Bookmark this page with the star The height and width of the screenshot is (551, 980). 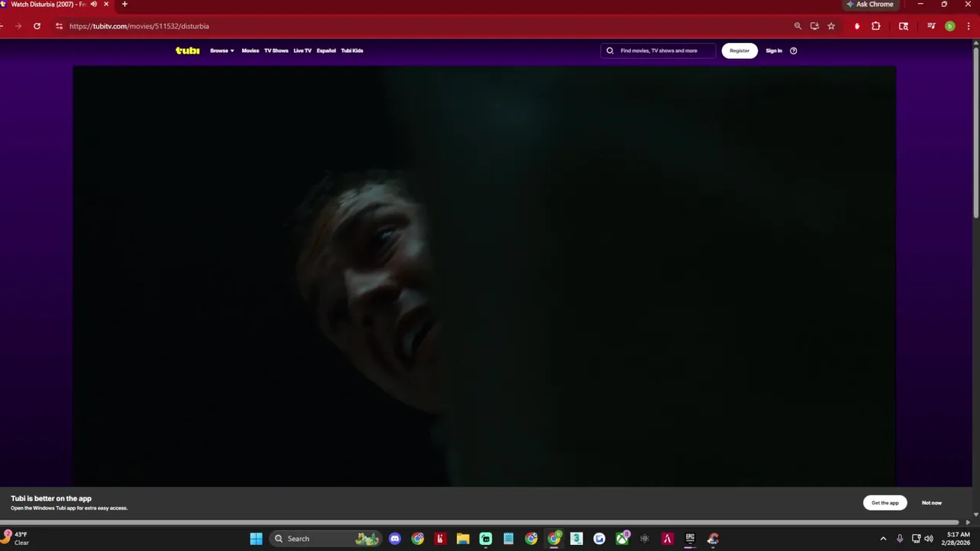coord(831,26)
